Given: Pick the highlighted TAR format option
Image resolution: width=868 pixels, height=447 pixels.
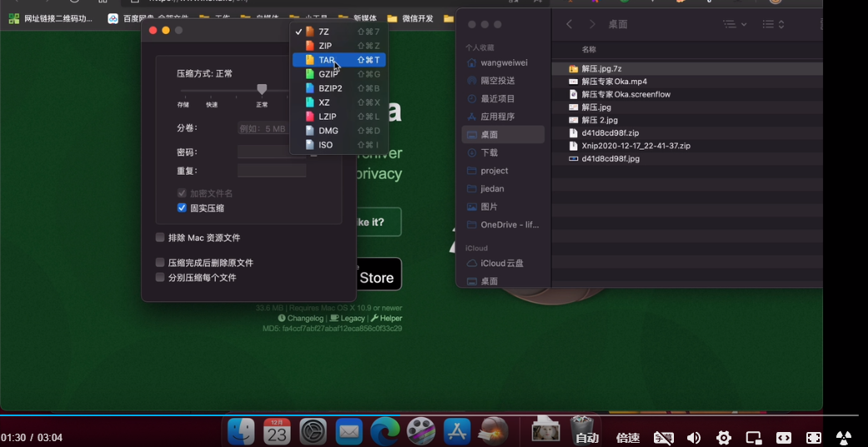Looking at the screenshot, I should pos(339,60).
